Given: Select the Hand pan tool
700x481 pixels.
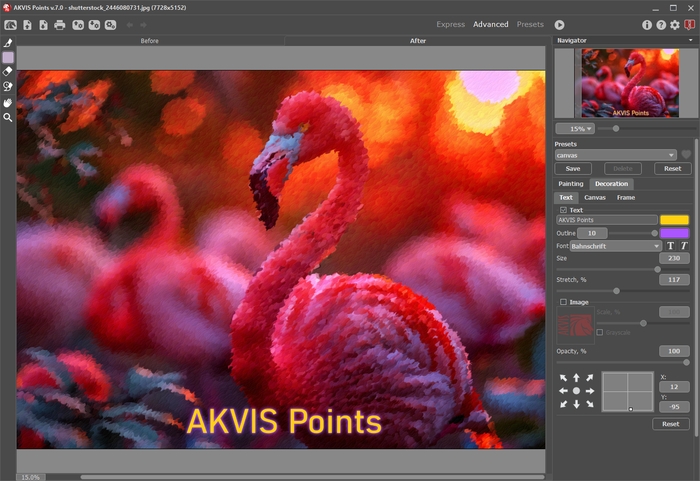Looking at the screenshot, I should pos(8,103).
